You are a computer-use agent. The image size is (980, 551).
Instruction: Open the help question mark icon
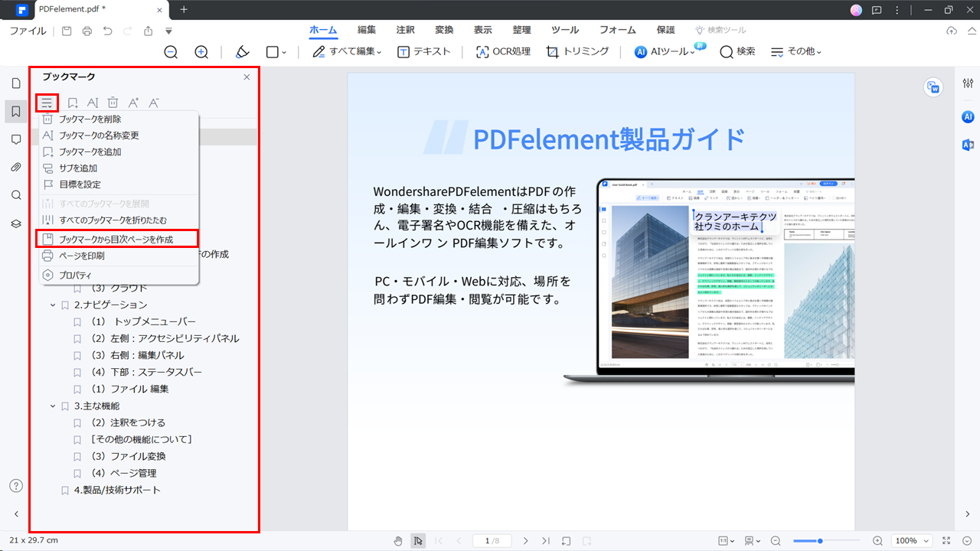tap(15, 486)
